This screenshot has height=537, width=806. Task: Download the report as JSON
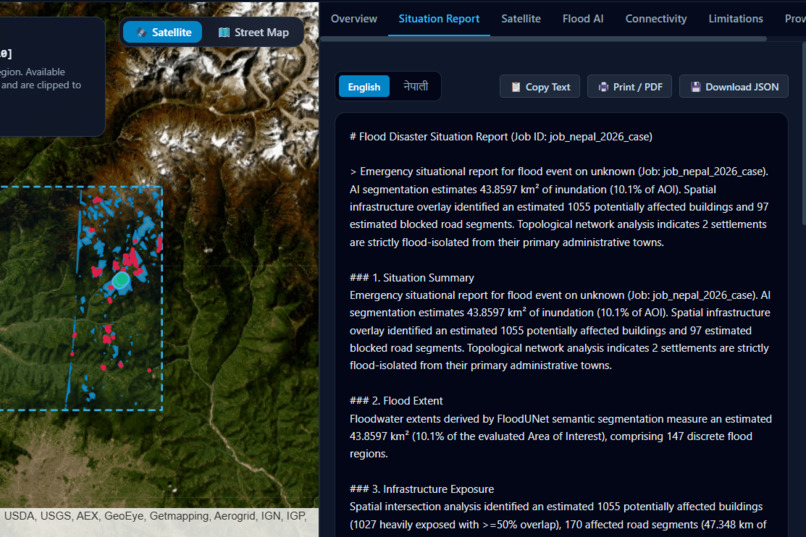click(x=734, y=87)
